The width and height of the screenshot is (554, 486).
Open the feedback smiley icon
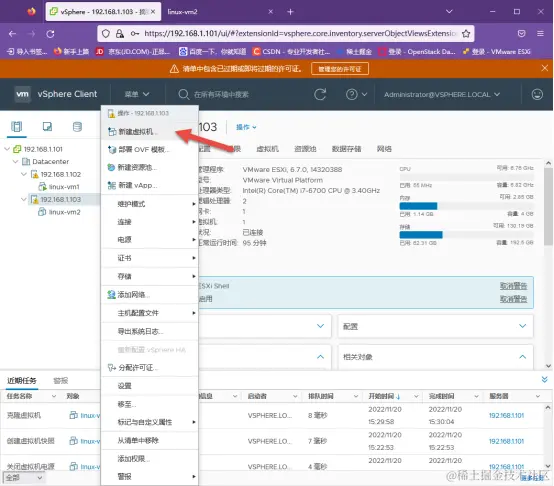click(537, 94)
